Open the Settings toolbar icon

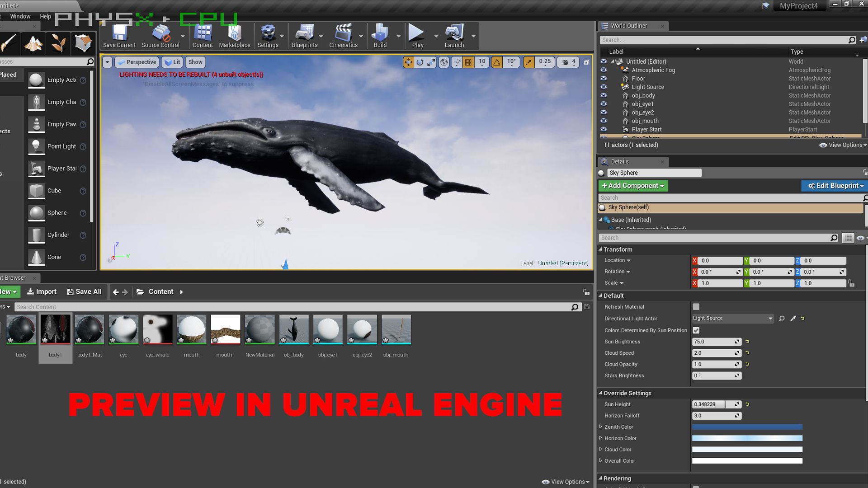coord(268,36)
